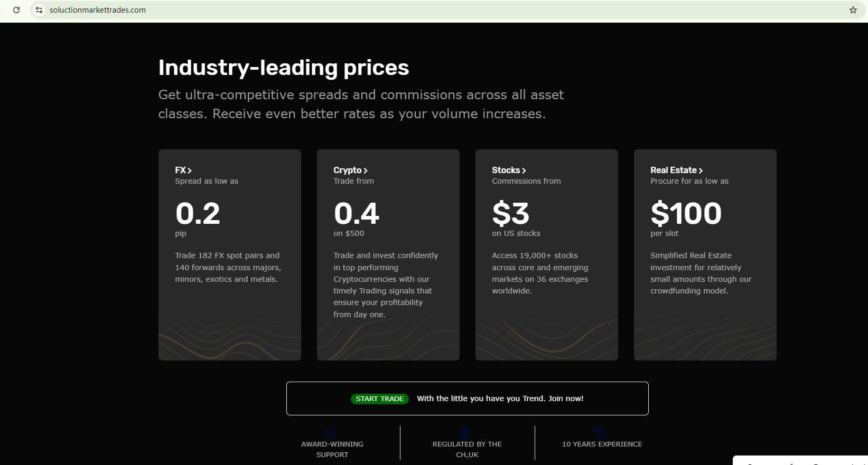This screenshot has height=465, width=868.
Task: Reload the page with the refresh icon
Action: coord(16,10)
